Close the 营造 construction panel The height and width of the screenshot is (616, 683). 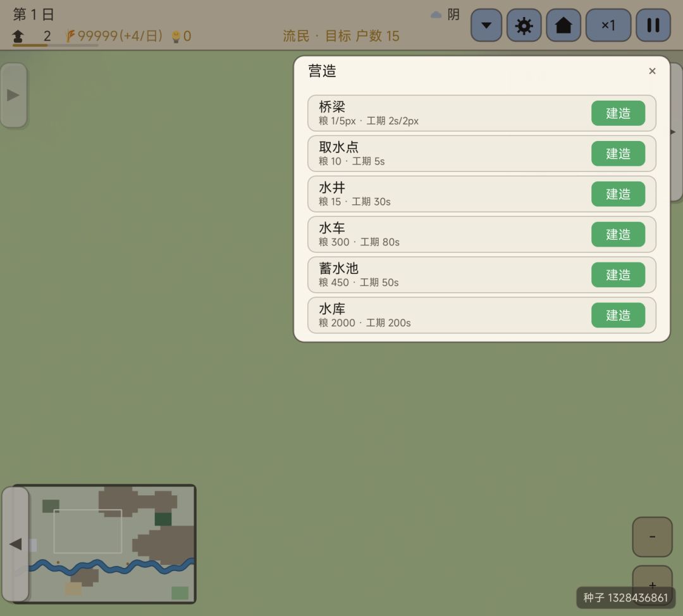click(x=652, y=71)
